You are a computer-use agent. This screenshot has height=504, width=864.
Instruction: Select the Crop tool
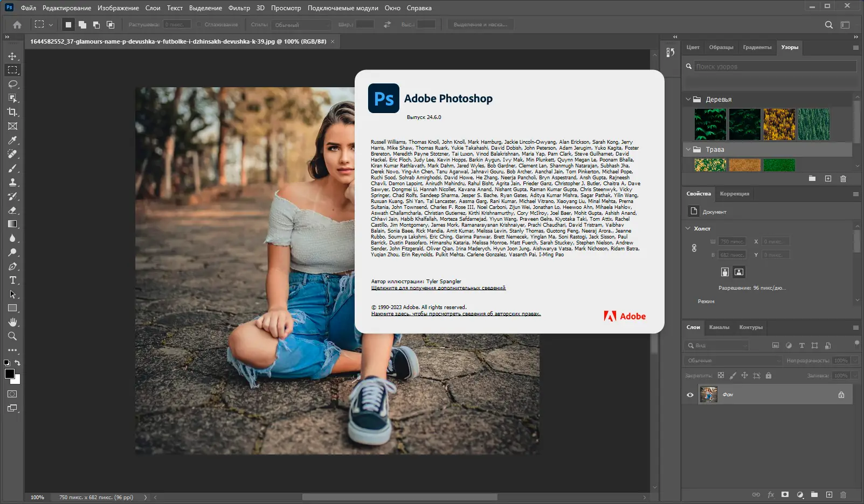point(12,112)
